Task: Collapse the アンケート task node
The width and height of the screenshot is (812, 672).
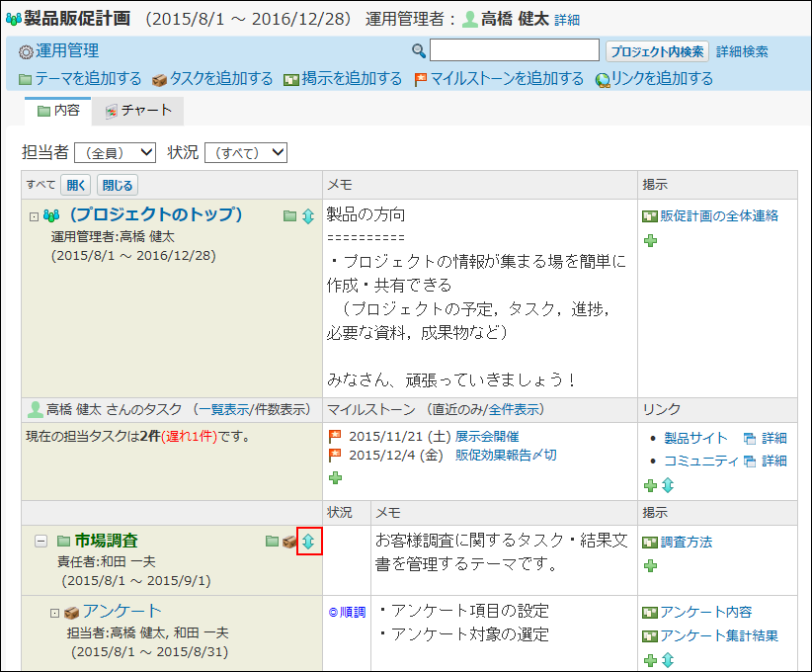Action: (x=55, y=613)
